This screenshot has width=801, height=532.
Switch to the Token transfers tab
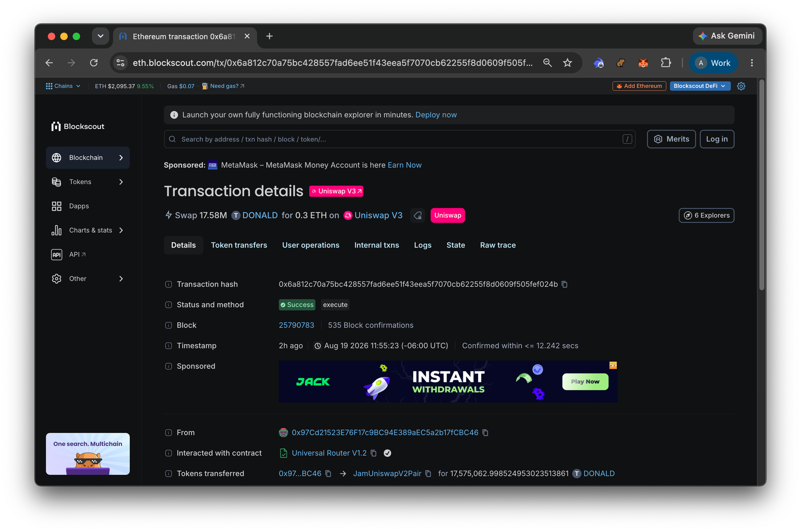click(239, 245)
